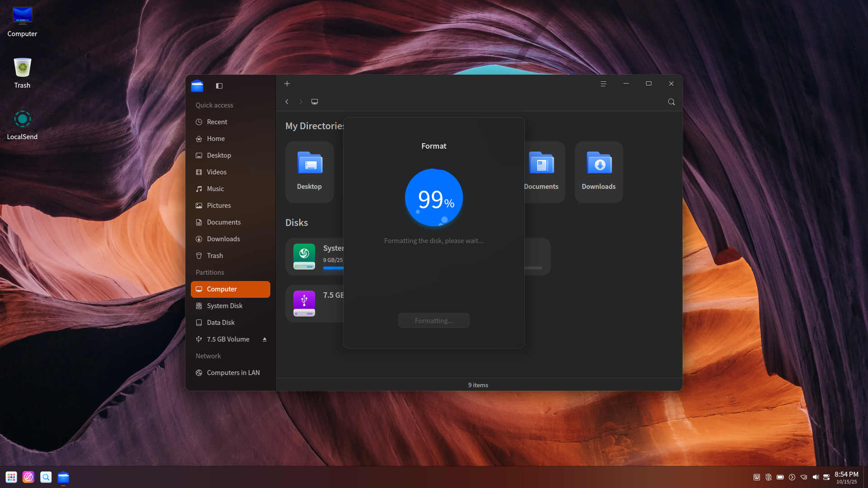Eject the 7.5 GB Volume
The image size is (868, 488).
click(264, 339)
